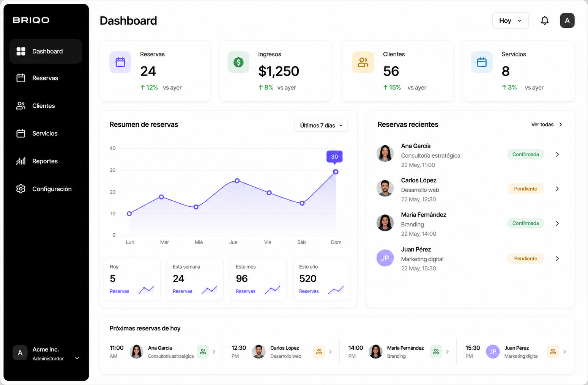Image resolution: width=588 pixels, height=385 pixels.
Task: Open the Hoy date range dropdown
Action: click(x=510, y=20)
